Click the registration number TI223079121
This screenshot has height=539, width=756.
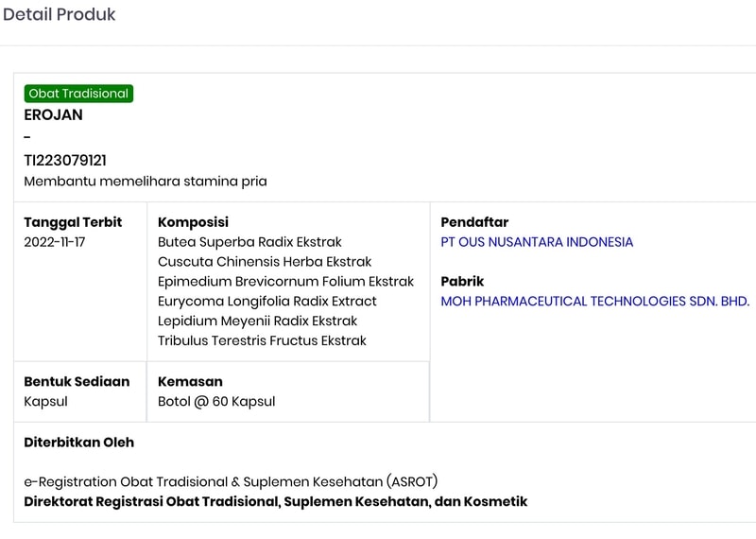pos(65,161)
